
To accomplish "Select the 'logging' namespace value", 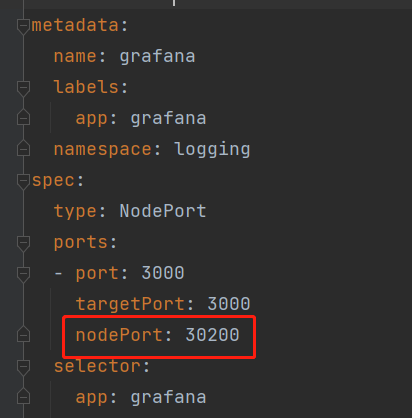I will pyautogui.click(x=212, y=149).
